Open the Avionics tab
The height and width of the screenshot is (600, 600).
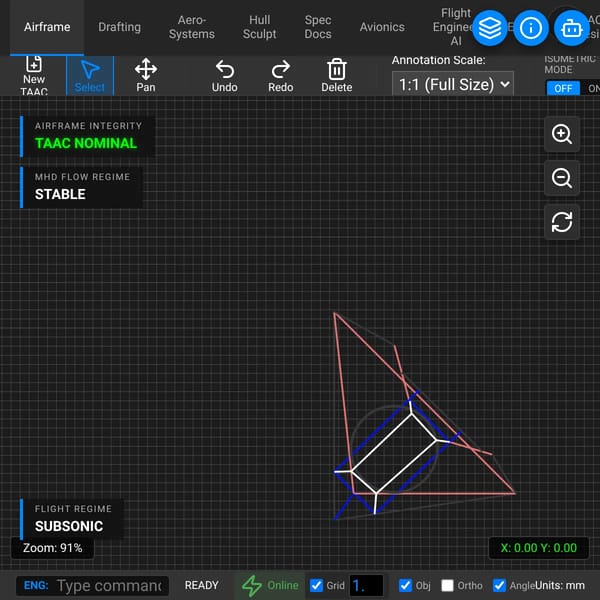click(382, 27)
